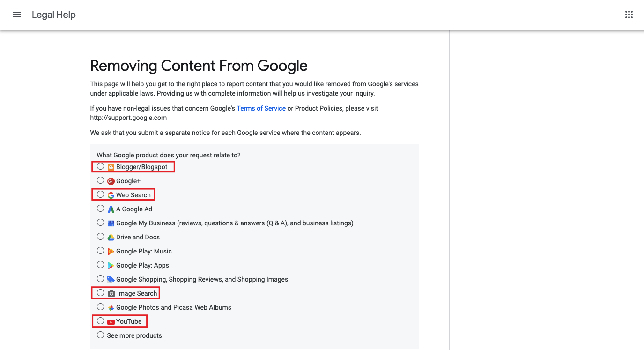Click the 'Web Search' option label
The image size is (644, 350).
133,195
